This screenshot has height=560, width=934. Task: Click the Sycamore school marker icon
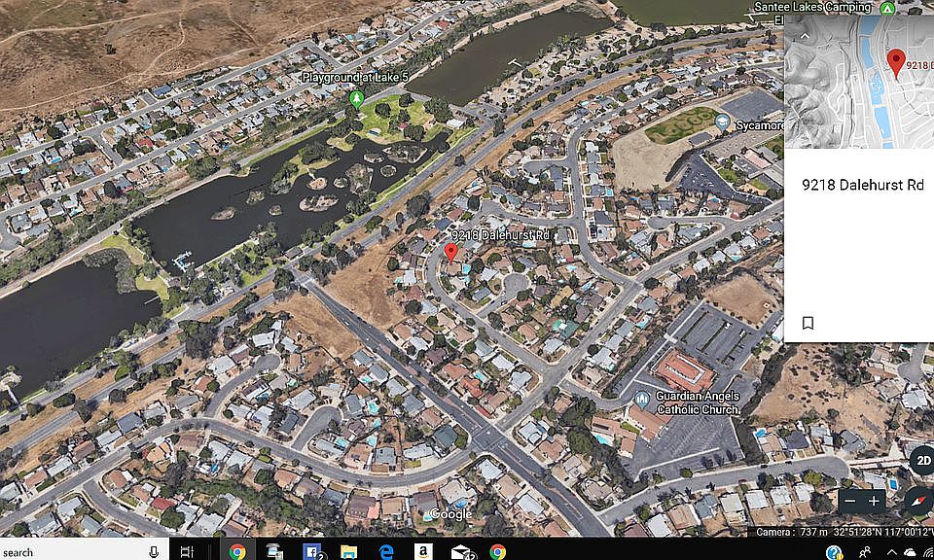[x=722, y=122]
